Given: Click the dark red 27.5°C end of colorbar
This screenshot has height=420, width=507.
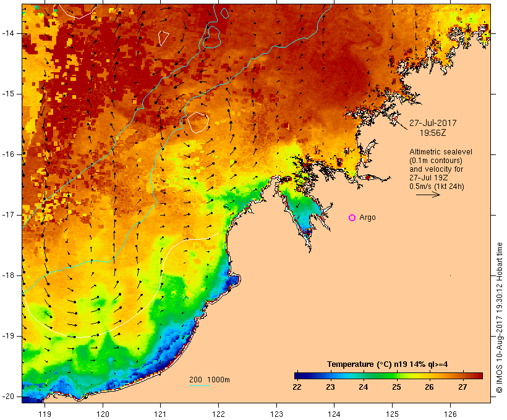Looking at the screenshot, I should [479, 376].
